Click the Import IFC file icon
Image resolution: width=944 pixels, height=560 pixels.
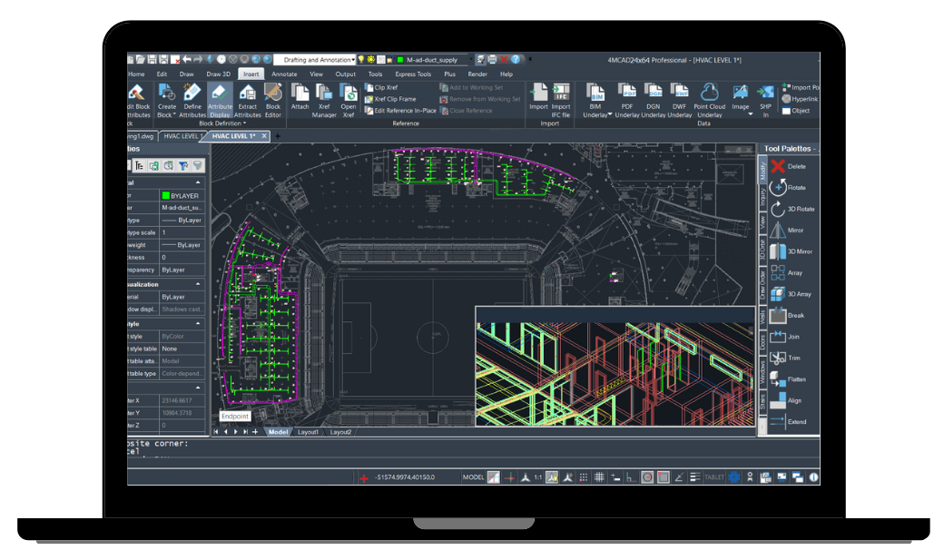tap(561, 97)
